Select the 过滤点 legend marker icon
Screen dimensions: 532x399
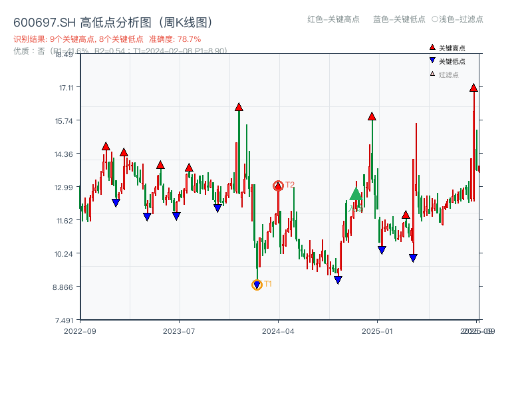(431, 72)
